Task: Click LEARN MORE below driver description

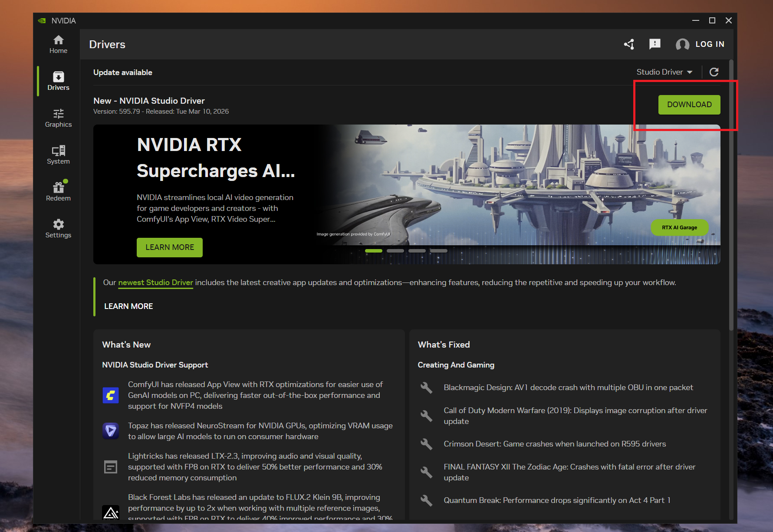Action: coord(128,306)
